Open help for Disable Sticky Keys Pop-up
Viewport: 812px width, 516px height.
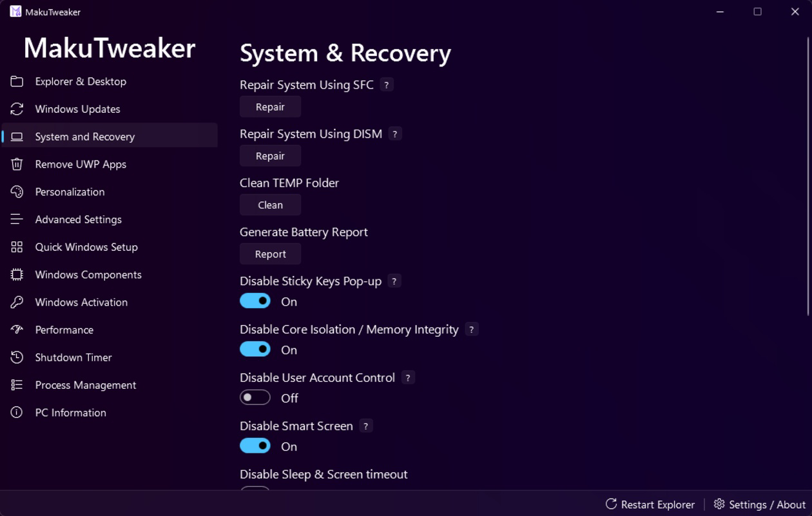pos(394,281)
